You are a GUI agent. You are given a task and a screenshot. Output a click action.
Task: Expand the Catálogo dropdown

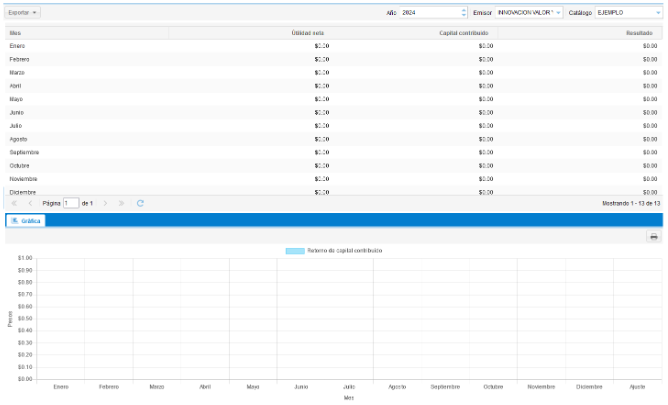click(x=657, y=13)
